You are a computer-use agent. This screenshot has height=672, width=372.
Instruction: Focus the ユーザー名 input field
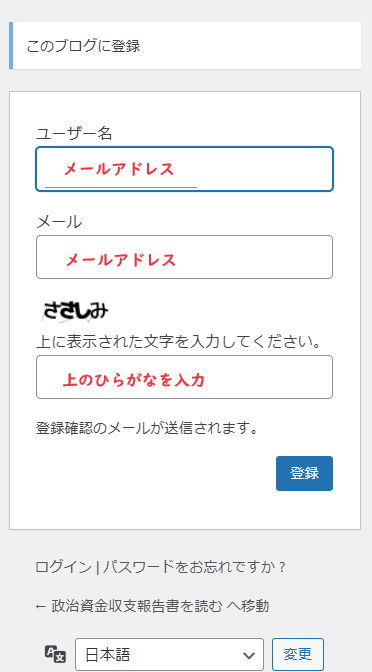click(184, 169)
